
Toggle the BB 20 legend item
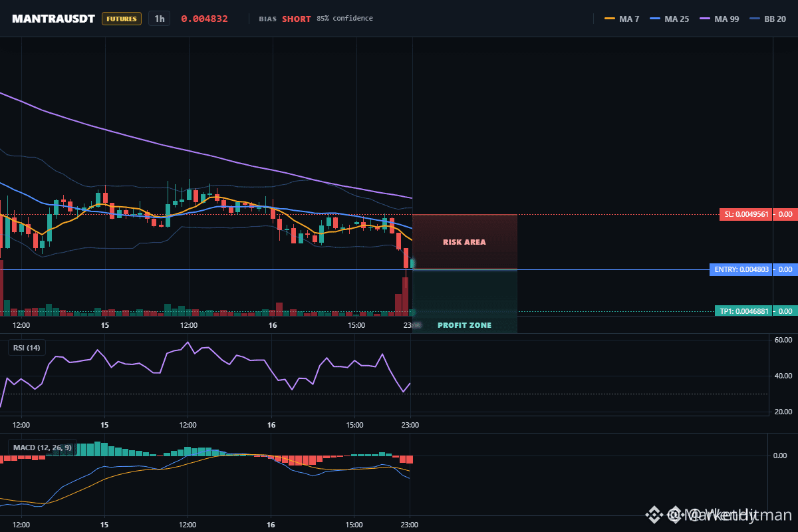[x=767, y=19]
